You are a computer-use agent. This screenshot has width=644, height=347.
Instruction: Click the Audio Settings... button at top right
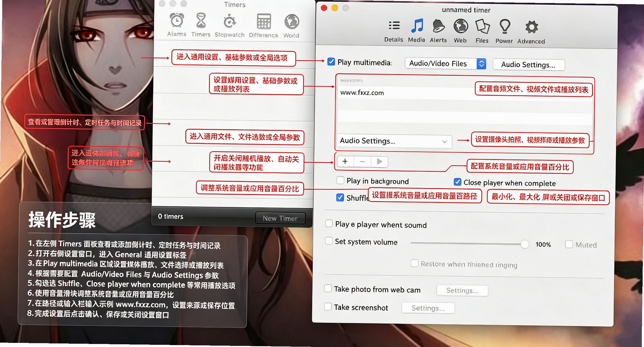[x=529, y=65]
